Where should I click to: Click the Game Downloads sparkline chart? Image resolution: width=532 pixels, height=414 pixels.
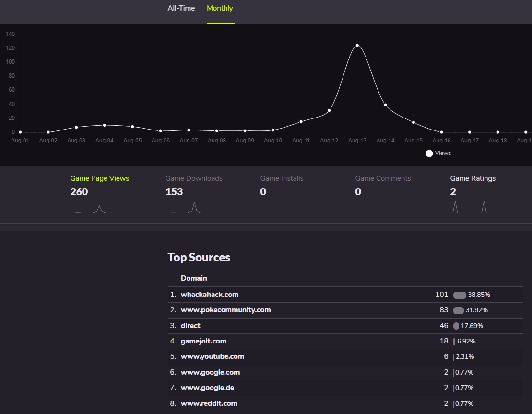tap(201, 207)
